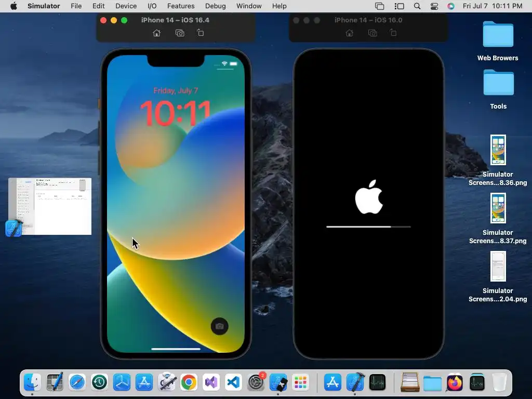Screen dimensions: 532x399
Task: Zoom the iOS 16.4 simulator window green button
Action: (x=124, y=20)
